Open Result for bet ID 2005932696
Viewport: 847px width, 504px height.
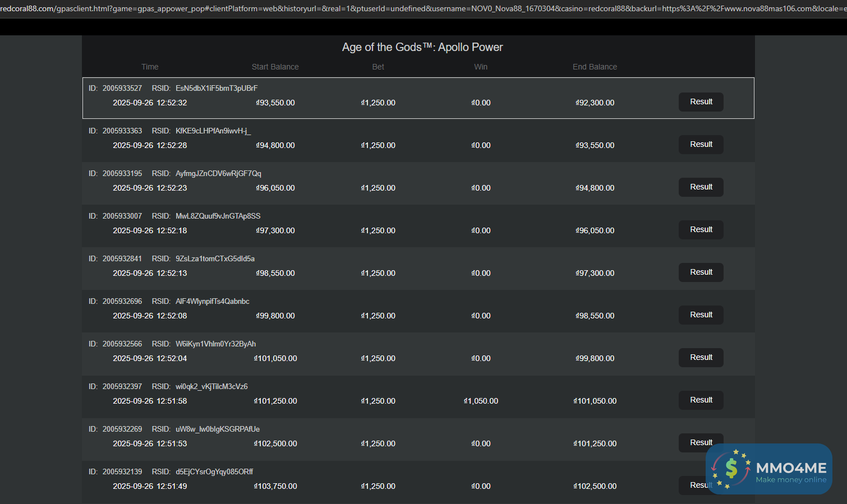701,315
